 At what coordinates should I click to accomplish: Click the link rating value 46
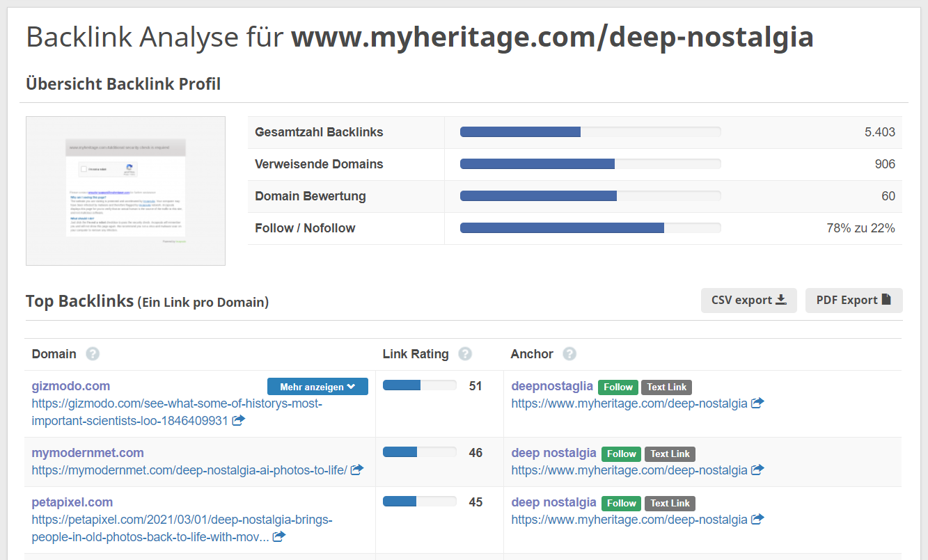tap(475, 453)
